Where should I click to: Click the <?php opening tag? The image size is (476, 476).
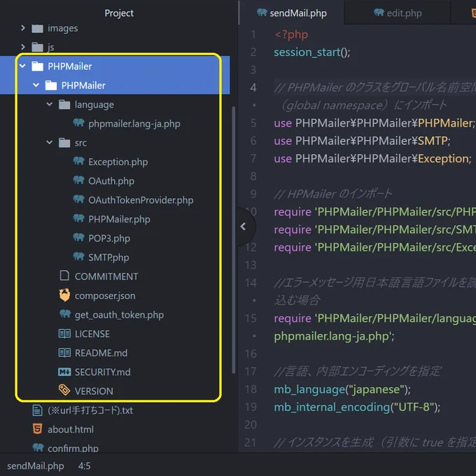click(291, 34)
